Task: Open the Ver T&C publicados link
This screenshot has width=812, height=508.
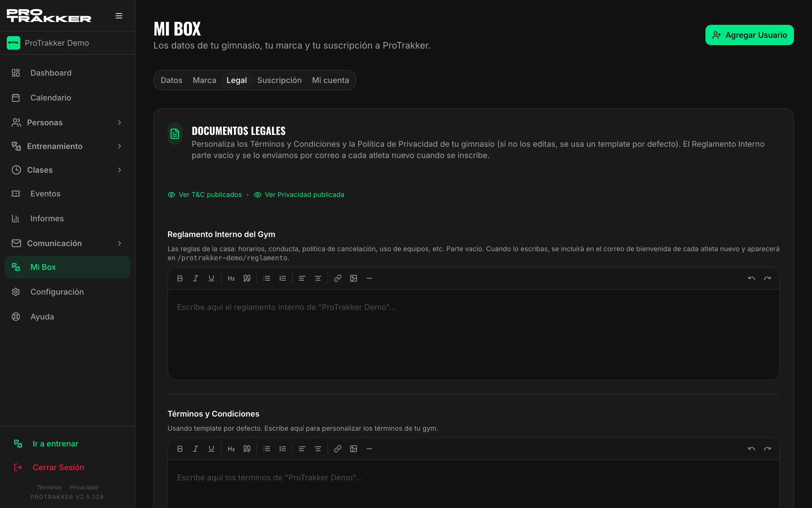Action: (205, 194)
